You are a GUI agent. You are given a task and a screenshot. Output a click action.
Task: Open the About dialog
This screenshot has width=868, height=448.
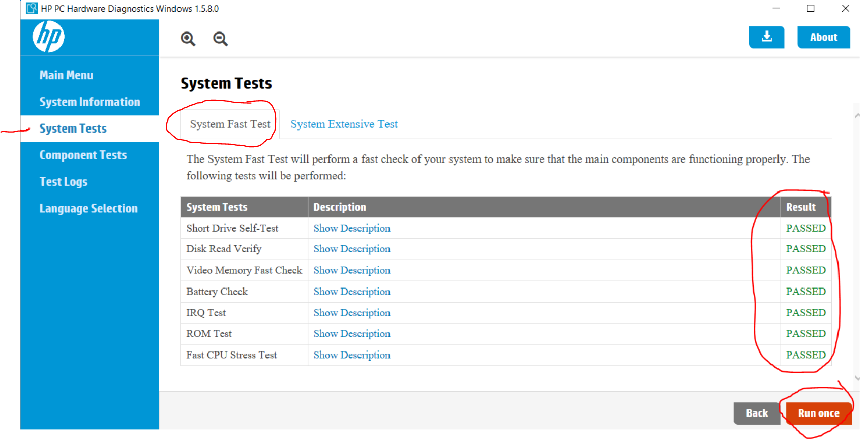(823, 37)
